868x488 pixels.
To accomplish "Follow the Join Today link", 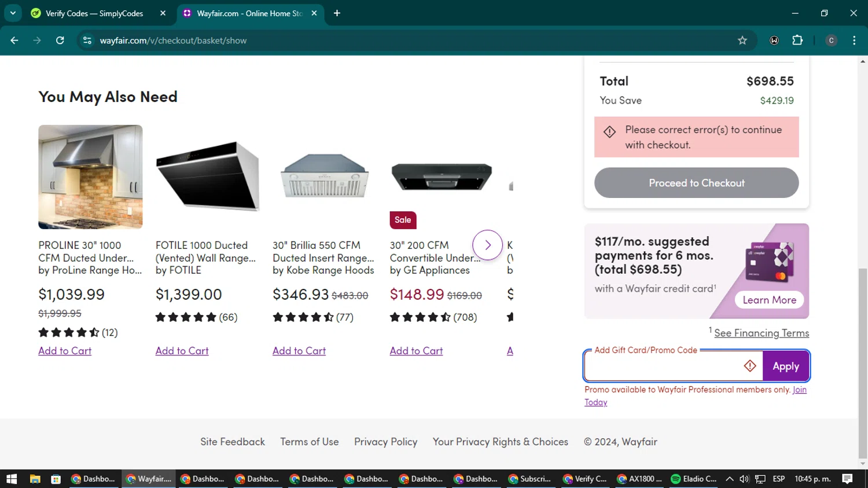I will click(799, 390).
